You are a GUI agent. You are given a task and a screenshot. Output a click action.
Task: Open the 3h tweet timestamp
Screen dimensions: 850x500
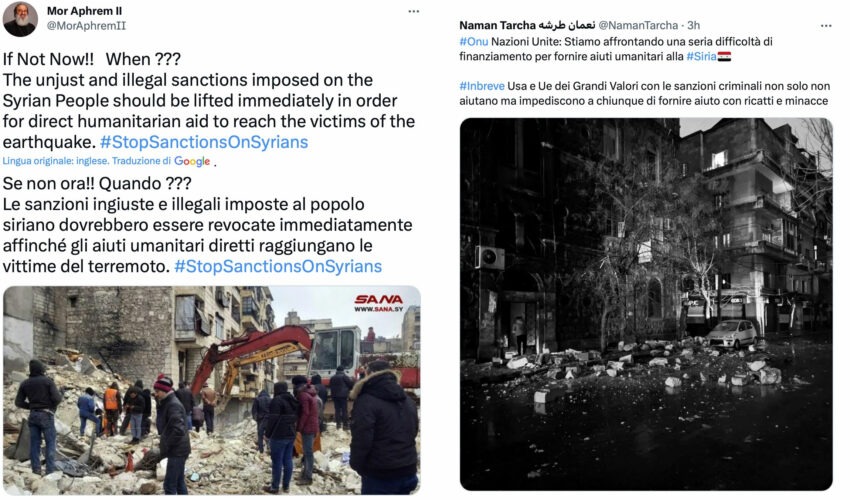tap(694, 25)
